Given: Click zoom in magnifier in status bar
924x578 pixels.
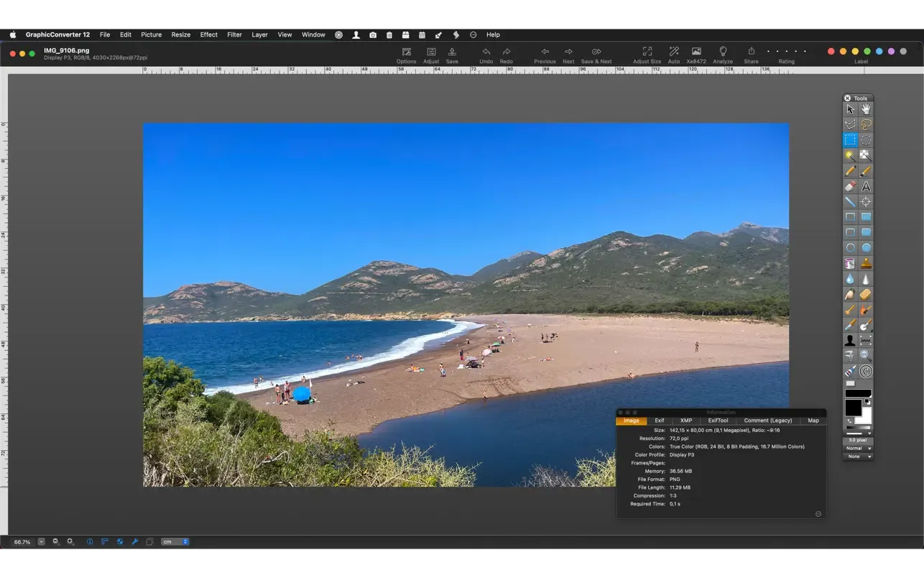Looking at the screenshot, I should (70, 541).
